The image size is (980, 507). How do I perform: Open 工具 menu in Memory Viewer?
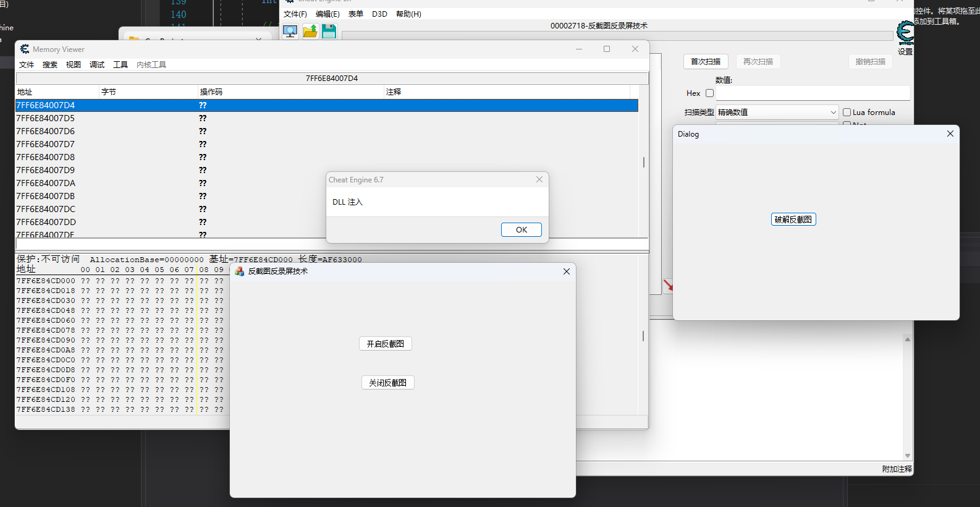(120, 64)
